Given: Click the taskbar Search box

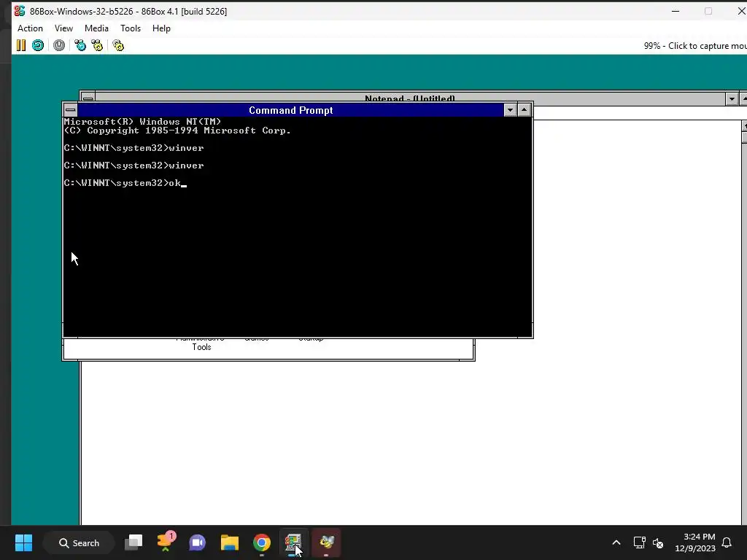Looking at the screenshot, I should pyautogui.click(x=79, y=542).
